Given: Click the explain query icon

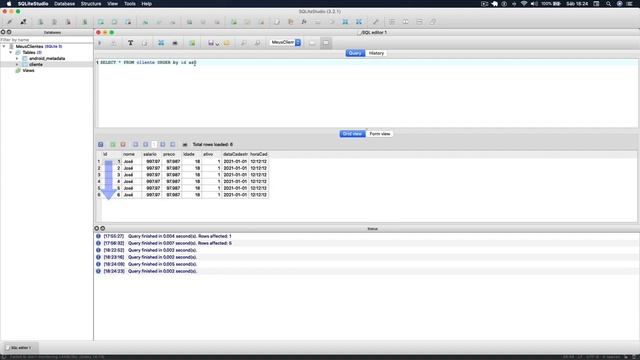Looking at the screenshot, I should click(x=113, y=43).
